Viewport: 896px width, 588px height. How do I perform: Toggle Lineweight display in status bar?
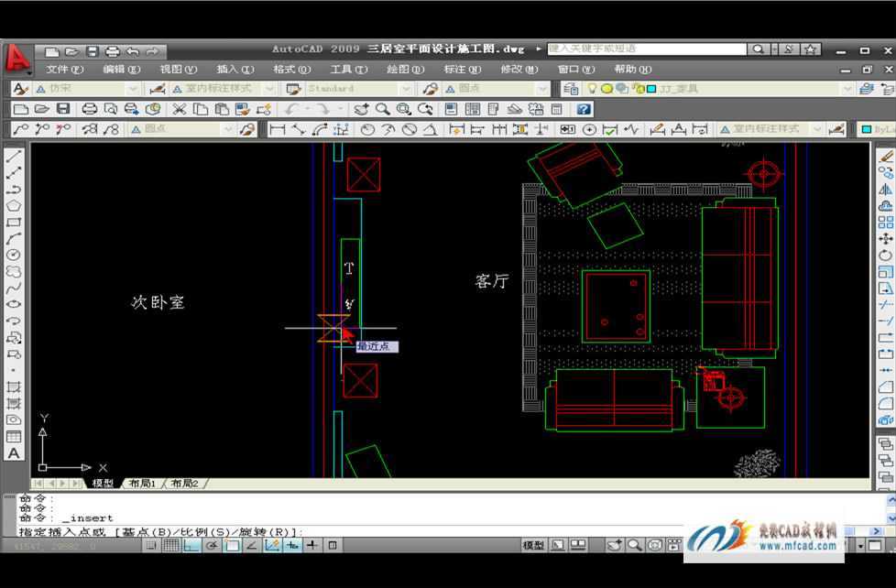point(312,545)
